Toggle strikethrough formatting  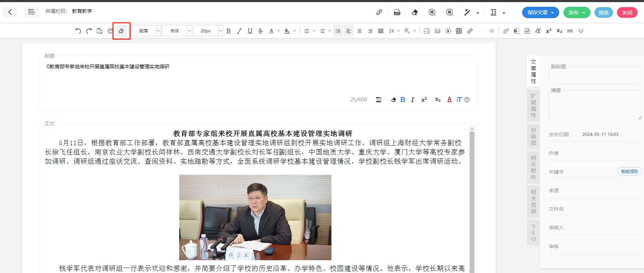pyautogui.click(x=261, y=31)
